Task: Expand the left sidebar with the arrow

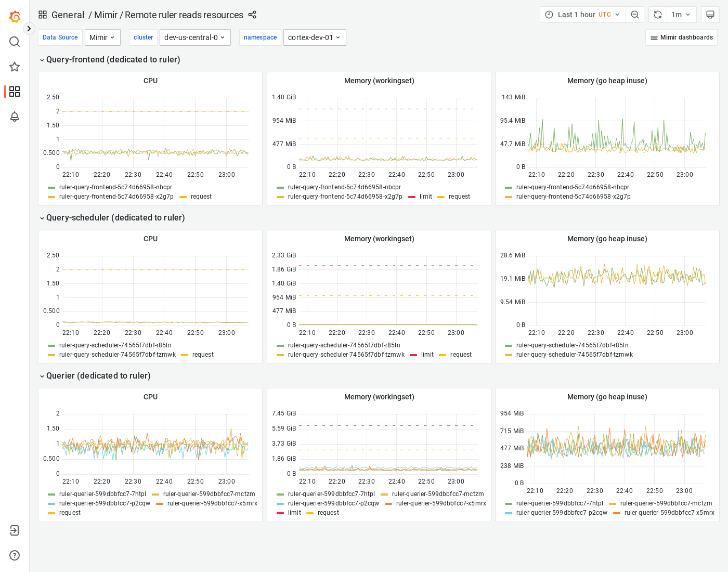Action: (x=29, y=28)
